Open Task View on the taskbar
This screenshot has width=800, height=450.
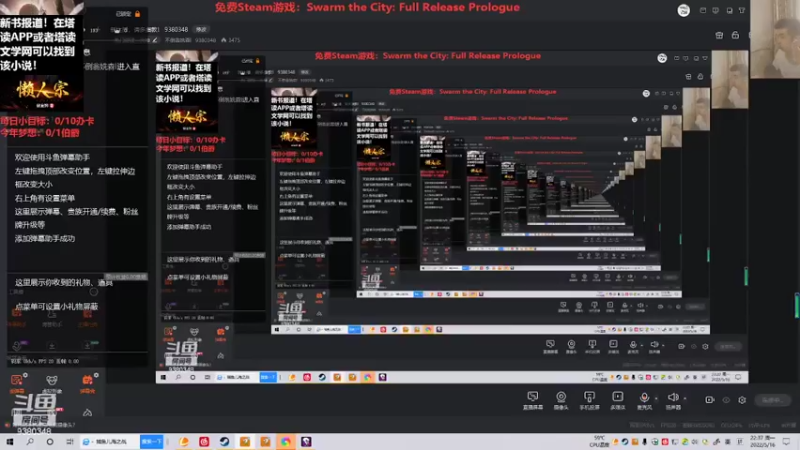[69, 442]
